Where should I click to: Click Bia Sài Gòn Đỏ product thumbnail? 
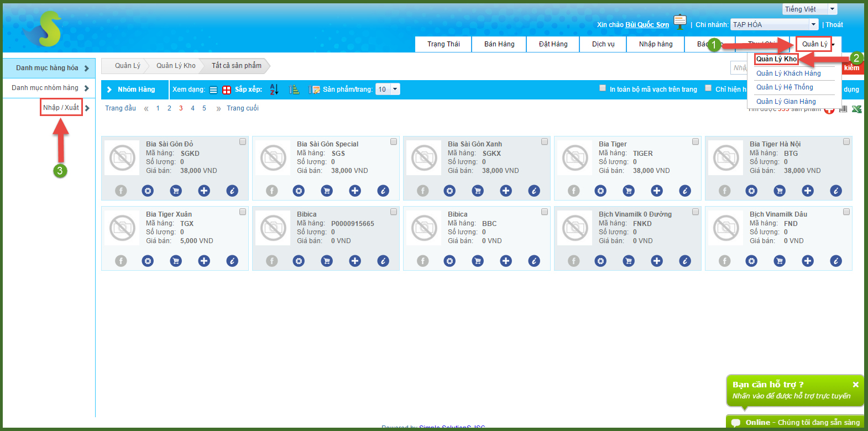(122, 158)
